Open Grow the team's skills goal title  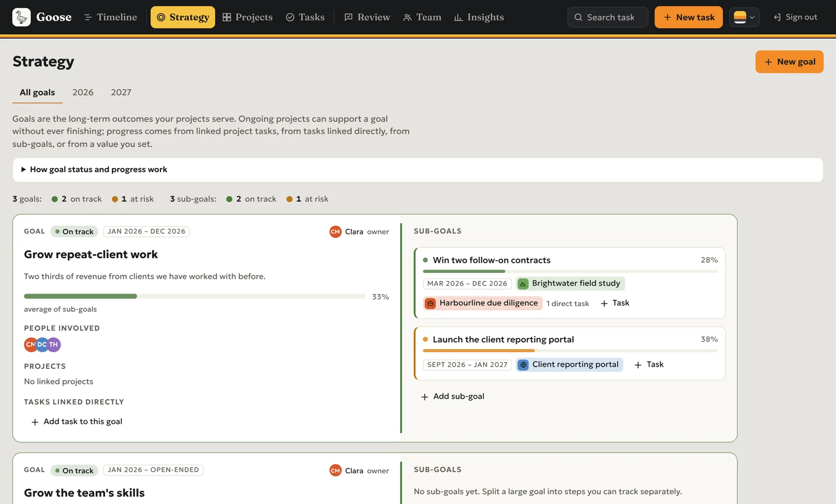coord(84,493)
